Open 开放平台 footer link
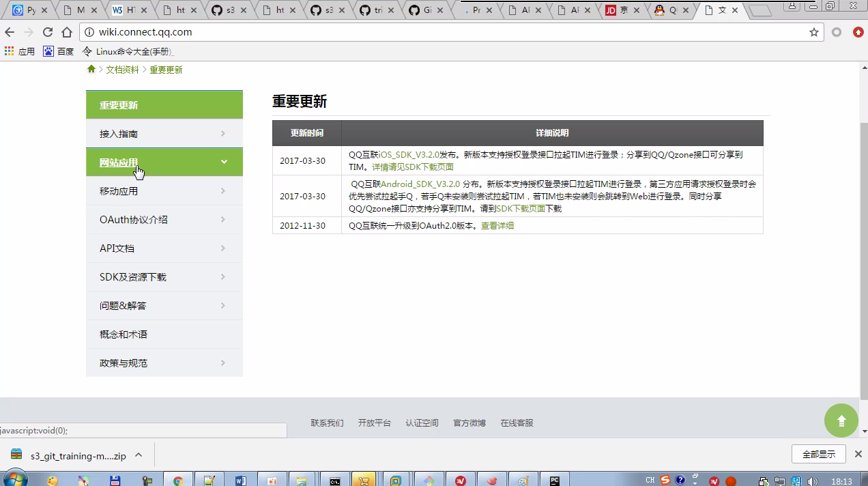This screenshot has width=868, height=486. (x=375, y=423)
